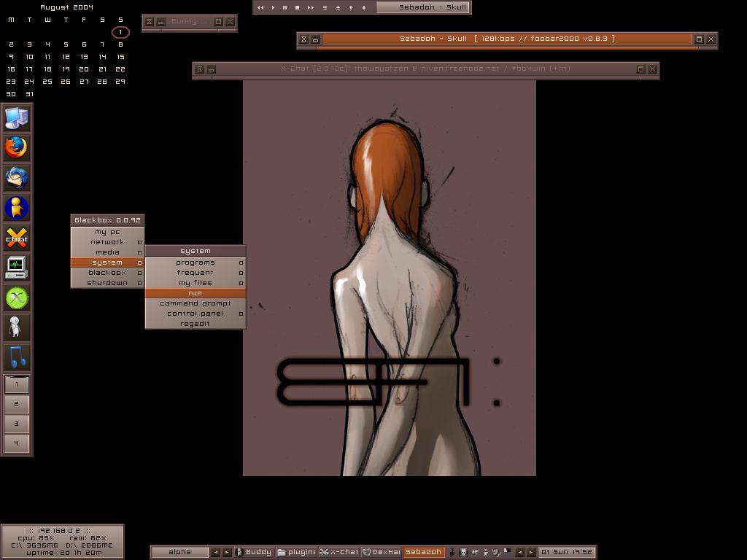Screen dimensions: 747x560
Task: Open AIM messenger dock icon
Action: tap(17, 208)
